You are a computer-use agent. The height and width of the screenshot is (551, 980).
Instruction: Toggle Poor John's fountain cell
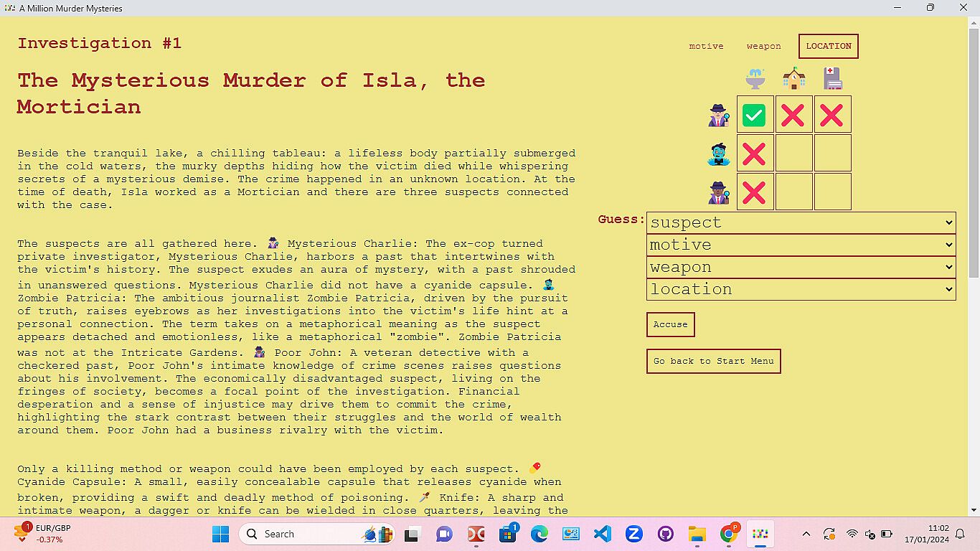(755, 192)
